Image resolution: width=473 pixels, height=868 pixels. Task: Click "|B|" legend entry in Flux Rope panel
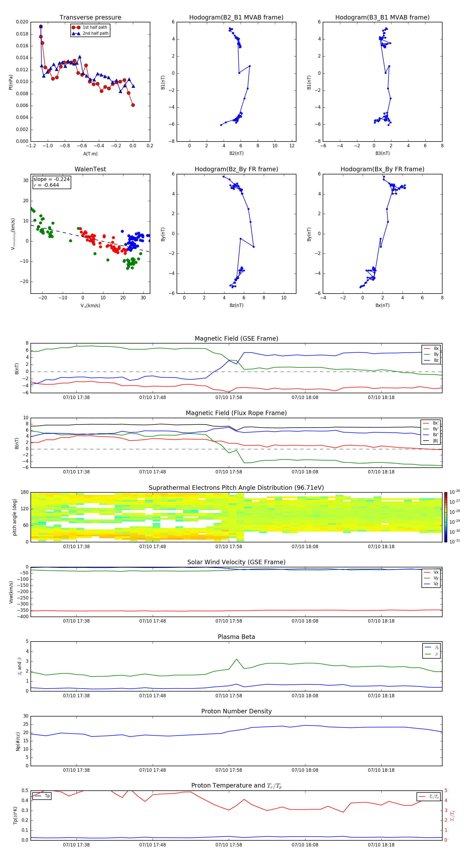[x=431, y=441]
